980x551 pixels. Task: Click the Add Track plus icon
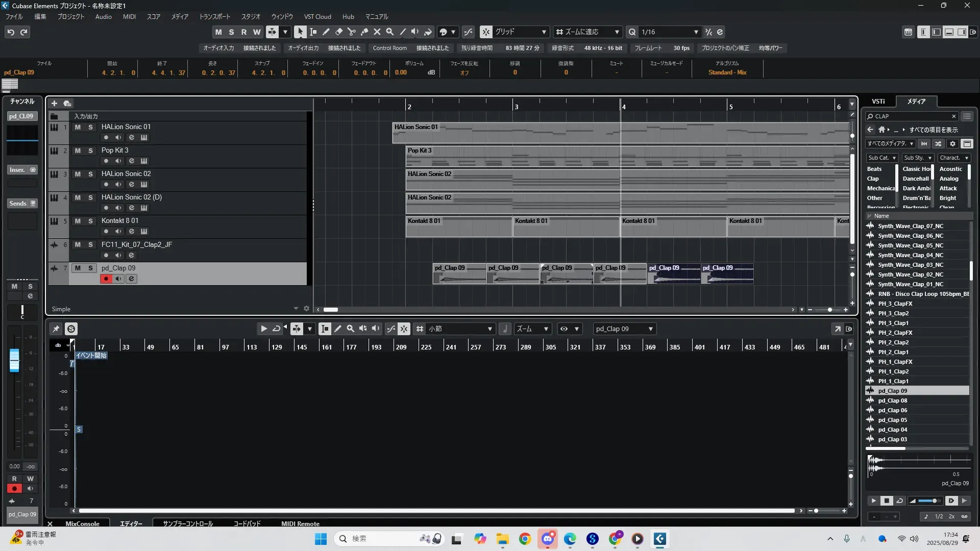(x=54, y=103)
